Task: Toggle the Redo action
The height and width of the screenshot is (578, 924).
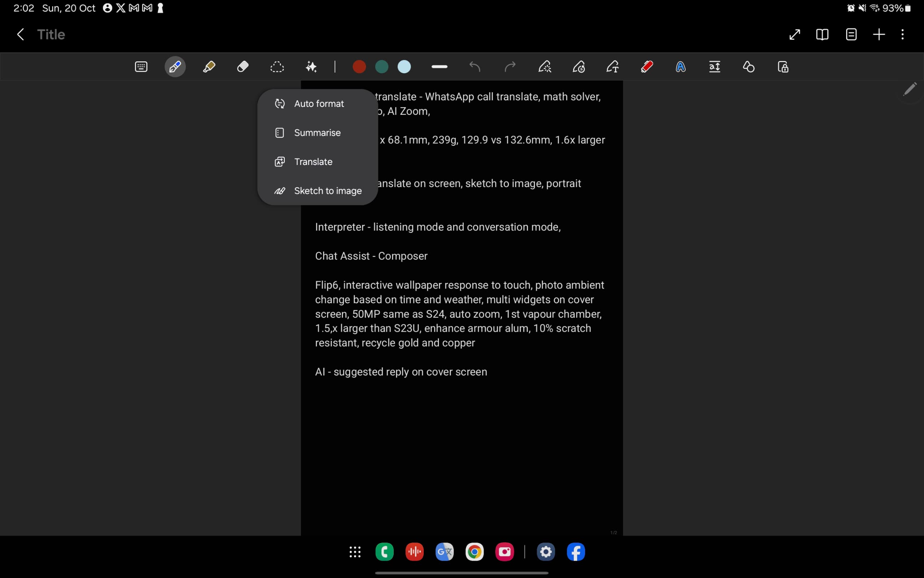Action: tap(509, 66)
